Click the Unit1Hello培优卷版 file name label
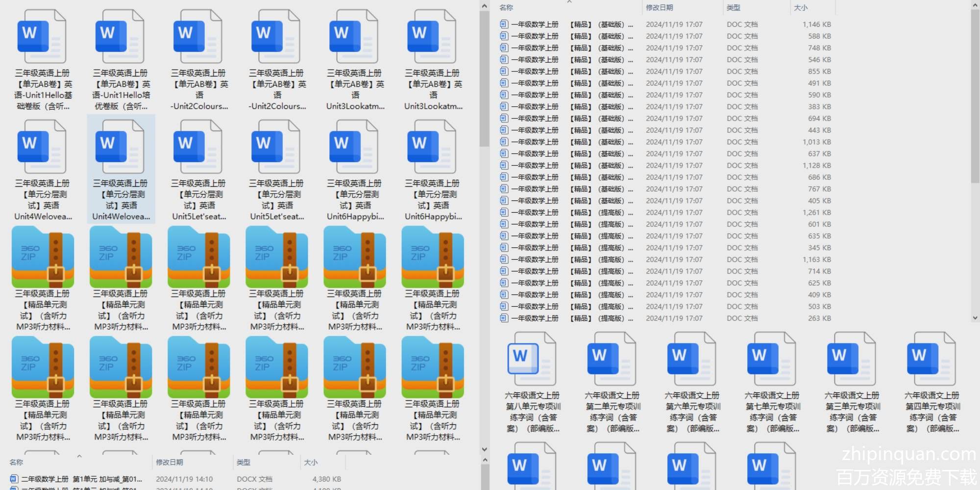The image size is (980, 490). tap(121, 90)
